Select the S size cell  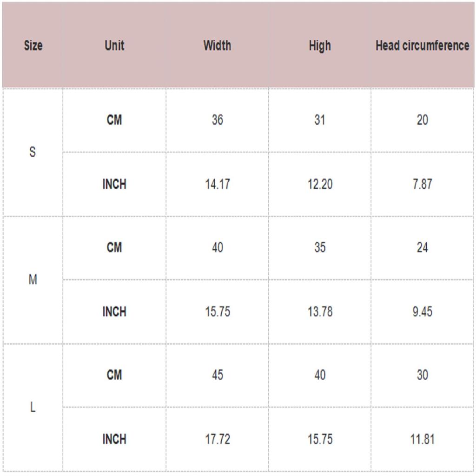(33, 152)
